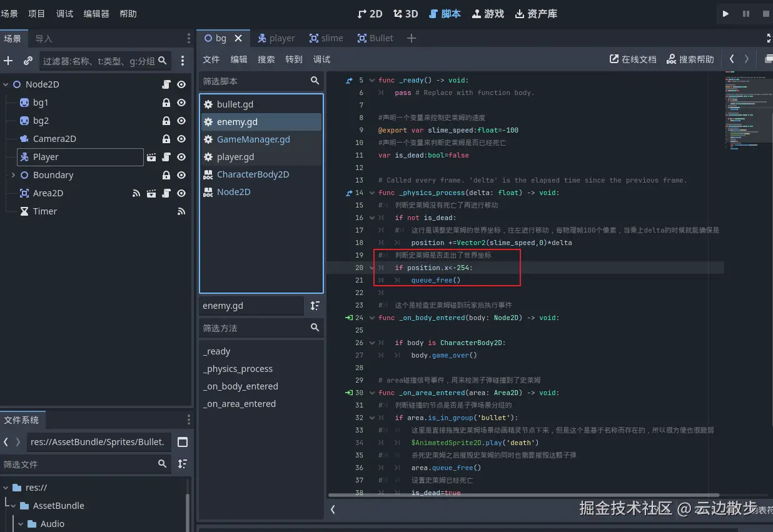Switch to the 导入 dock tab
The image size is (773, 532).
click(x=44, y=39)
